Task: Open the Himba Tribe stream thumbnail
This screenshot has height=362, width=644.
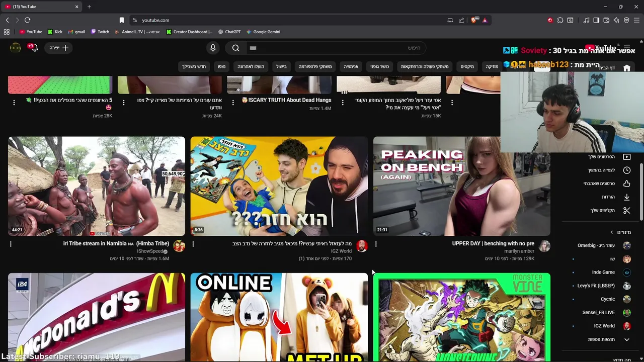Action: coord(97,186)
